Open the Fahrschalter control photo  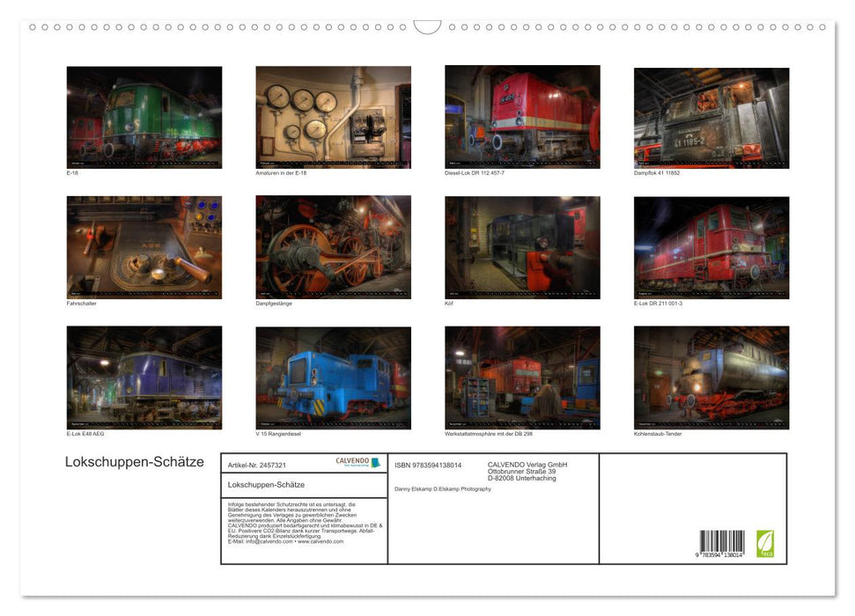tap(144, 247)
